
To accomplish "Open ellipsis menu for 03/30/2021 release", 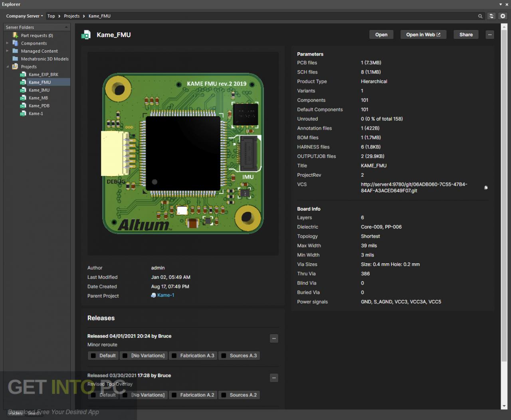I will click(274, 377).
